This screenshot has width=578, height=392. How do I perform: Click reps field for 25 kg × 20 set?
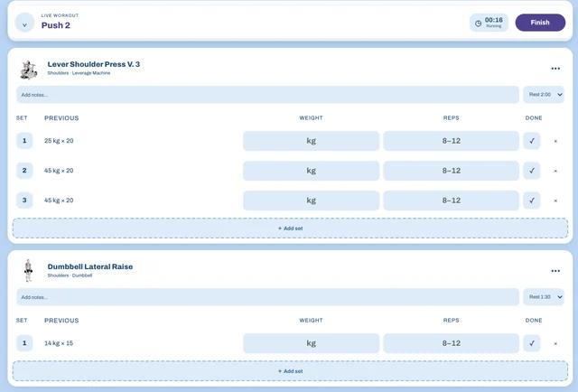pos(452,141)
